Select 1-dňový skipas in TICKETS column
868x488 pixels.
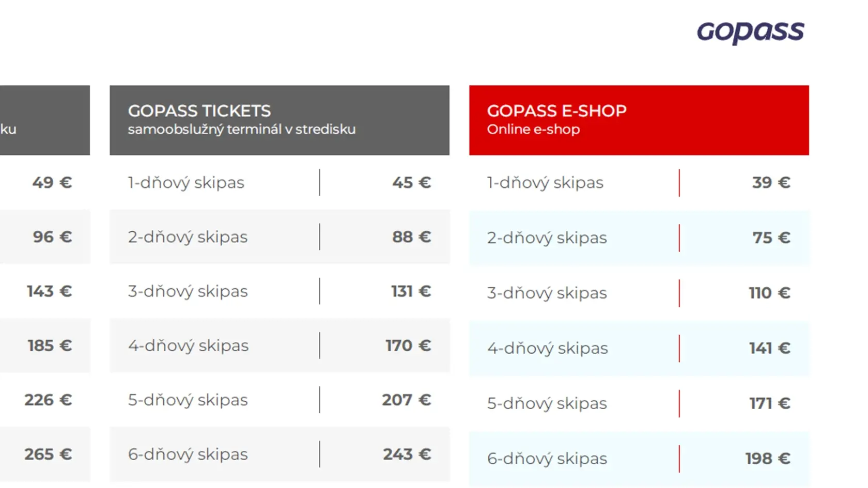click(x=186, y=183)
